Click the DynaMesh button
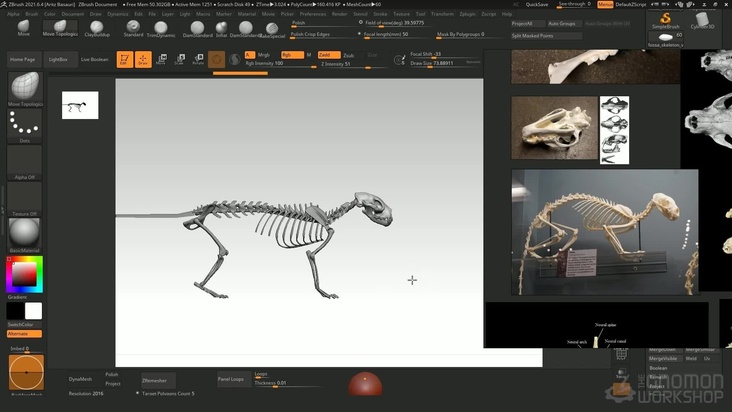The width and height of the screenshot is (732, 412). pos(80,379)
